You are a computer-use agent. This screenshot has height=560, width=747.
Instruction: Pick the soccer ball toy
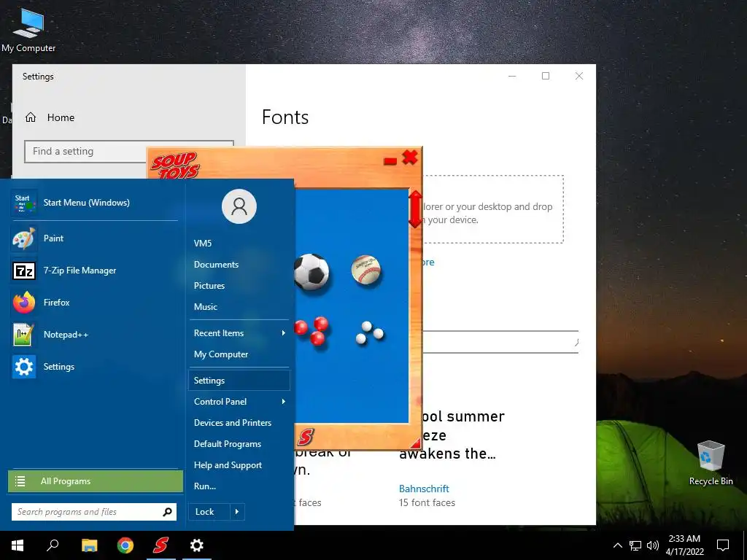pos(311,272)
